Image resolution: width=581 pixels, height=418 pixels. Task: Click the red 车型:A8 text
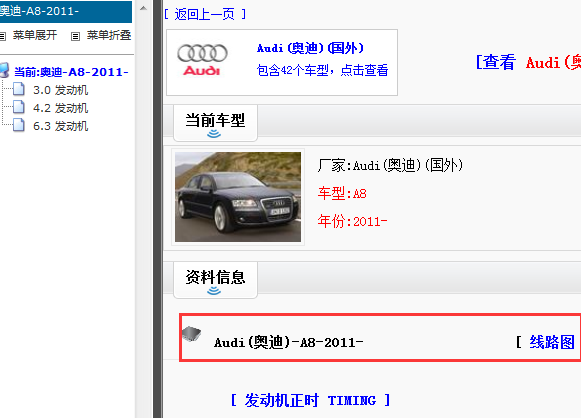point(342,193)
